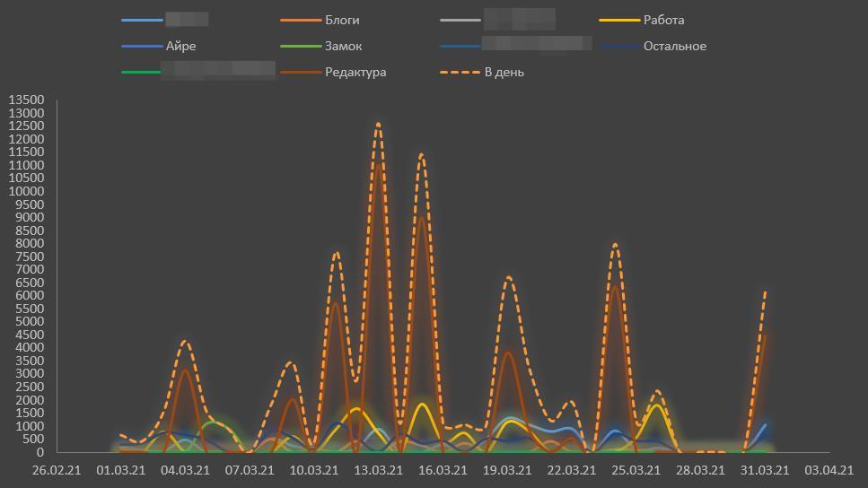Click the Остальное legend label
The image size is (868, 488).
click(674, 46)
